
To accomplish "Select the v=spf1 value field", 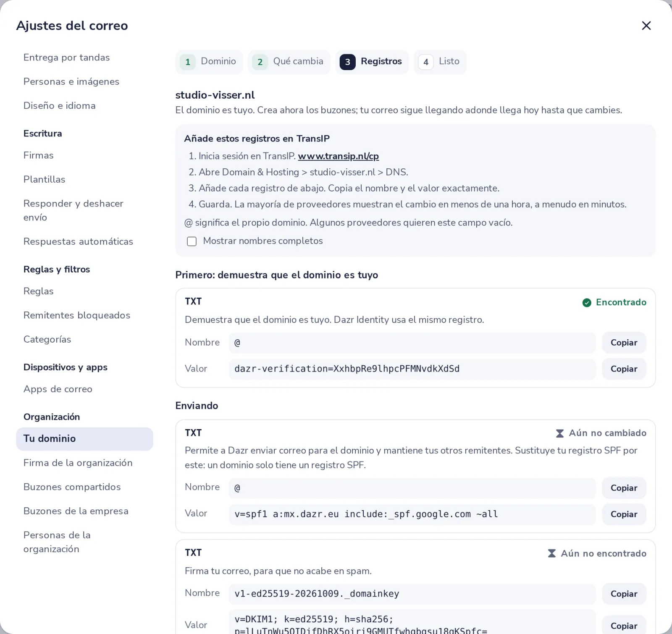I will [412, 514].
